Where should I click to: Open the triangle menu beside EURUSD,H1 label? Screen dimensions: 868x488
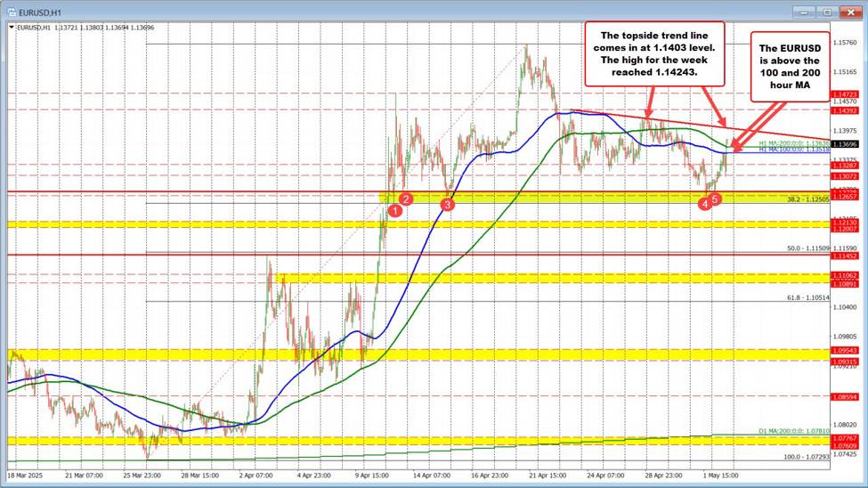tap(11, 27)
